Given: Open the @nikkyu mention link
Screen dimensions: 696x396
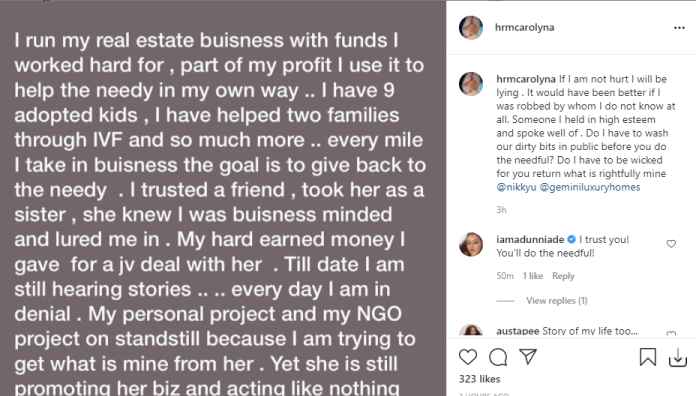Looking at the screenshot, I should coord(516,187).
